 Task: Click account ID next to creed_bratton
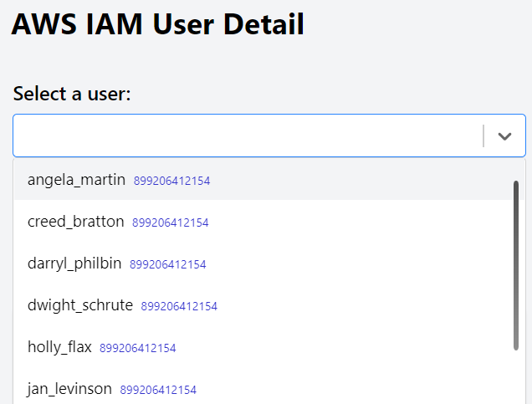(171, 222)
